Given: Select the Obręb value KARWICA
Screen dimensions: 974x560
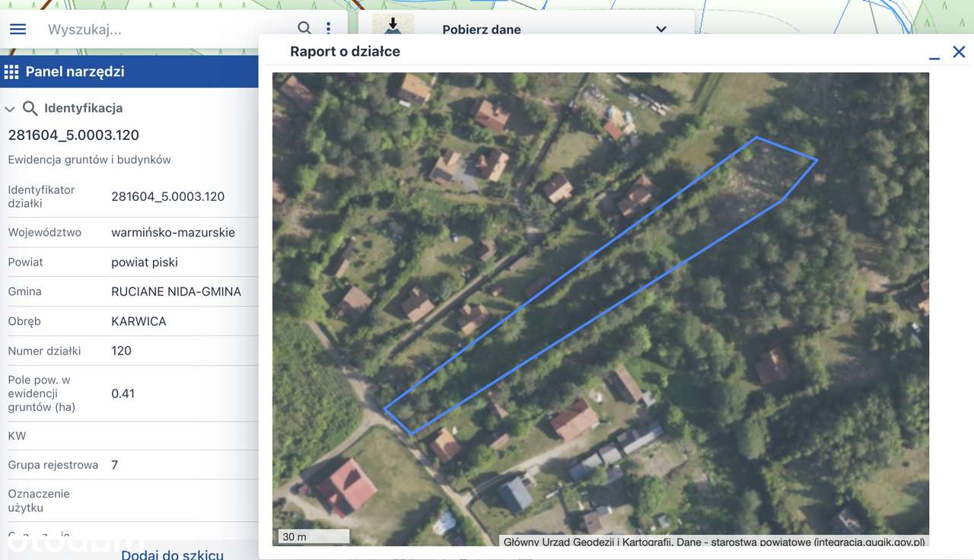Looking at the screenshot, I should 138,321.
